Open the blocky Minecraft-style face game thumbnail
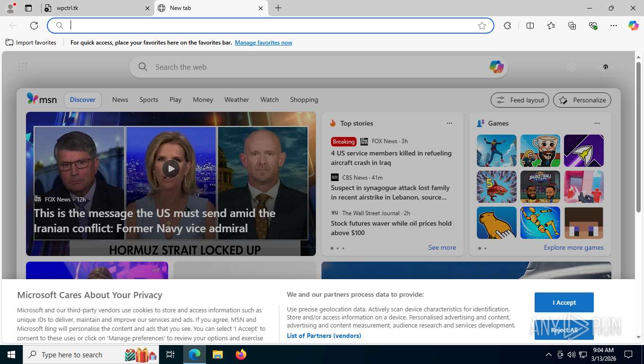Image resolution: width=644 pixels, height=364 pixels. (584, 223)
